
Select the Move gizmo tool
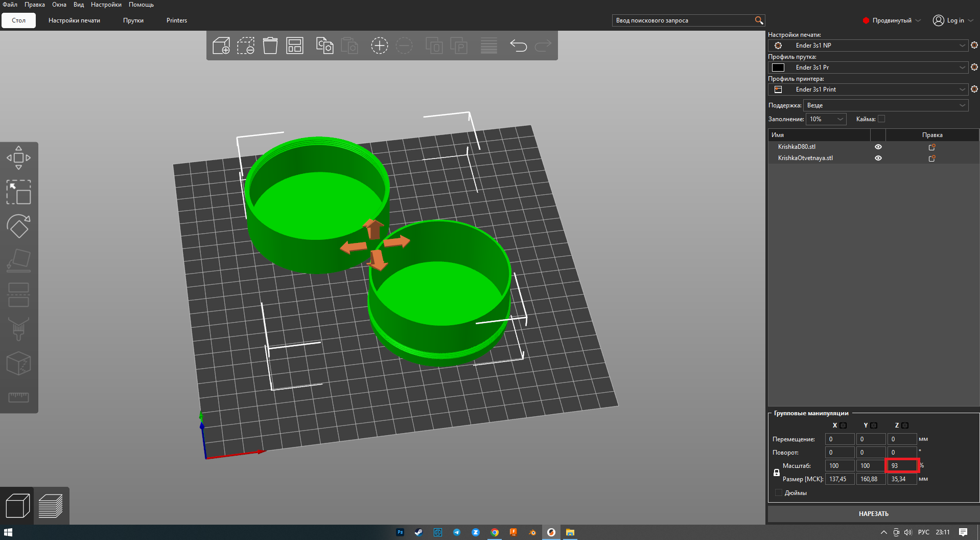pyautogui.click(x=18, y=157)
